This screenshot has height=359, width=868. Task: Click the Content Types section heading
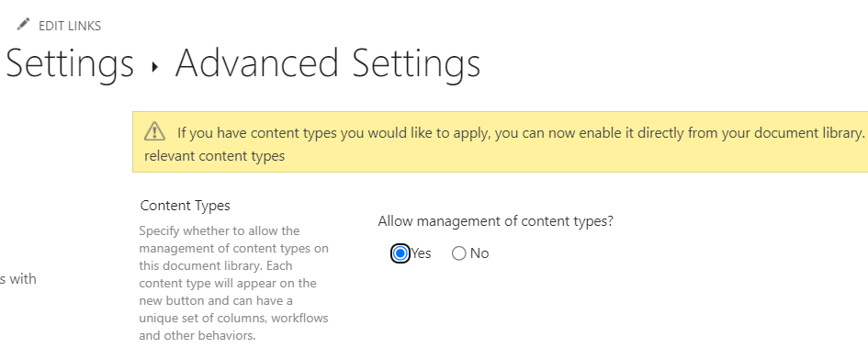(x=185, y=206)
